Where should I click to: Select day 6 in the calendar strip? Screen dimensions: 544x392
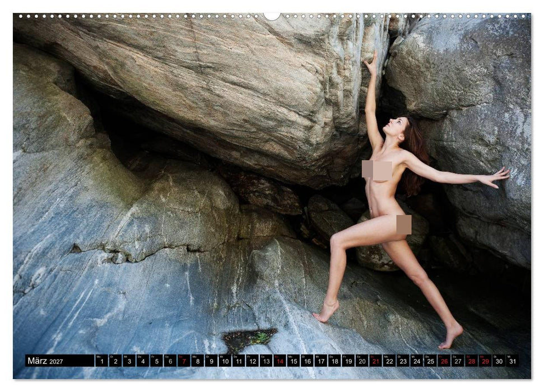(x=170, y=361)
